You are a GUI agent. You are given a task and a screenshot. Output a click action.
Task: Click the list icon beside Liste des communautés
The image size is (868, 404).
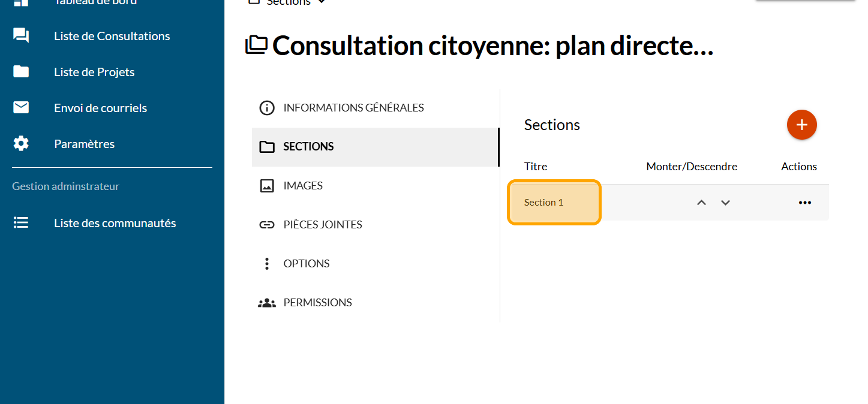(x=21, y=223)
